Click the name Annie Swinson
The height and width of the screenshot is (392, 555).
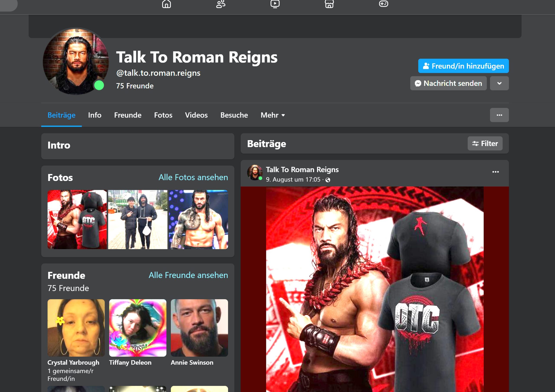pos(192,363)
